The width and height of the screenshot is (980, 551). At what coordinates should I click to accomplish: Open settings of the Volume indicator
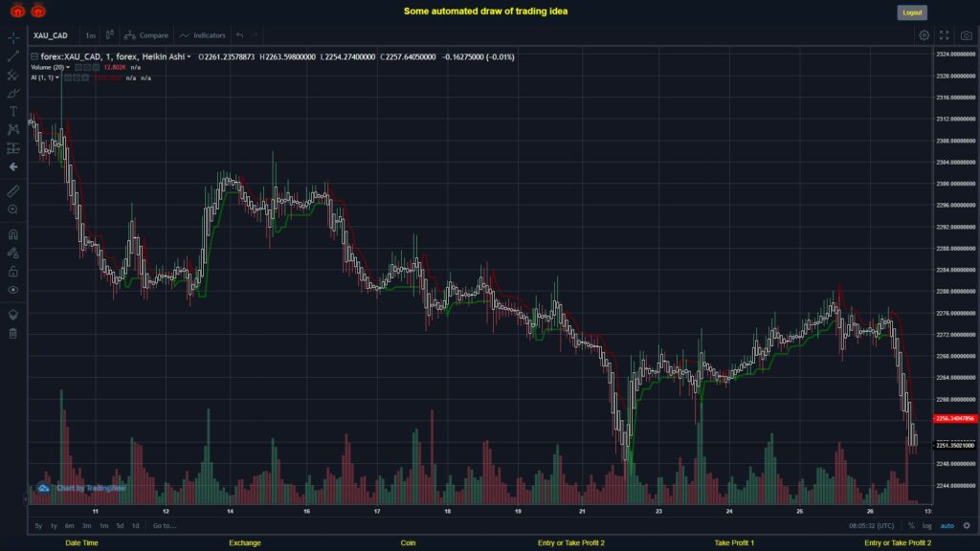87,68
